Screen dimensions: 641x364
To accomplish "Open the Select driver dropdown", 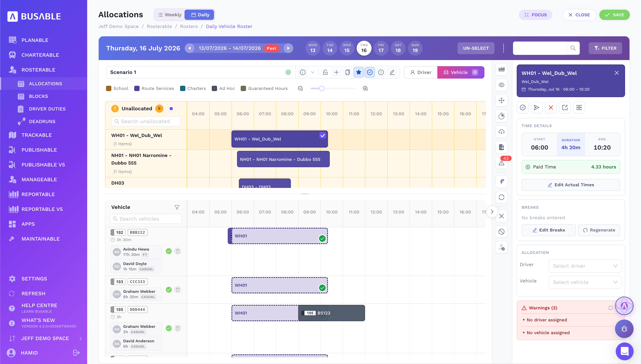I will [585, 266].
